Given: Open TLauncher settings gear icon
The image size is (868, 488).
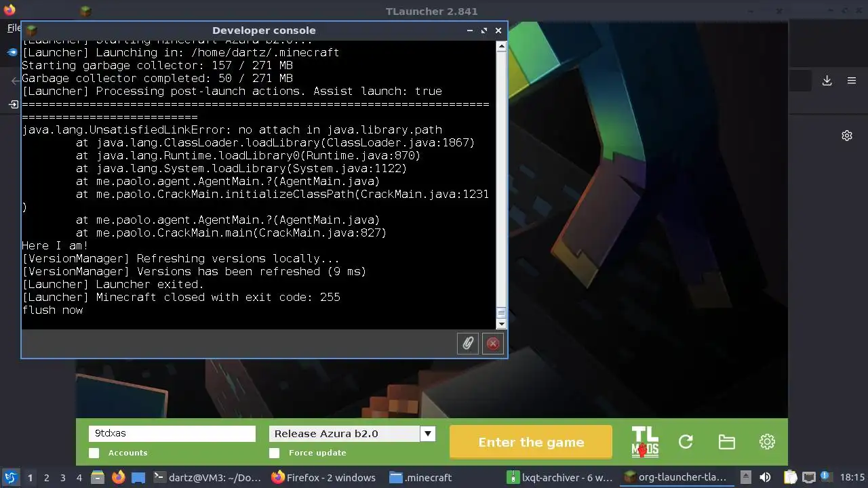Looking at the screenshot, I should click(x=767, y=442).
